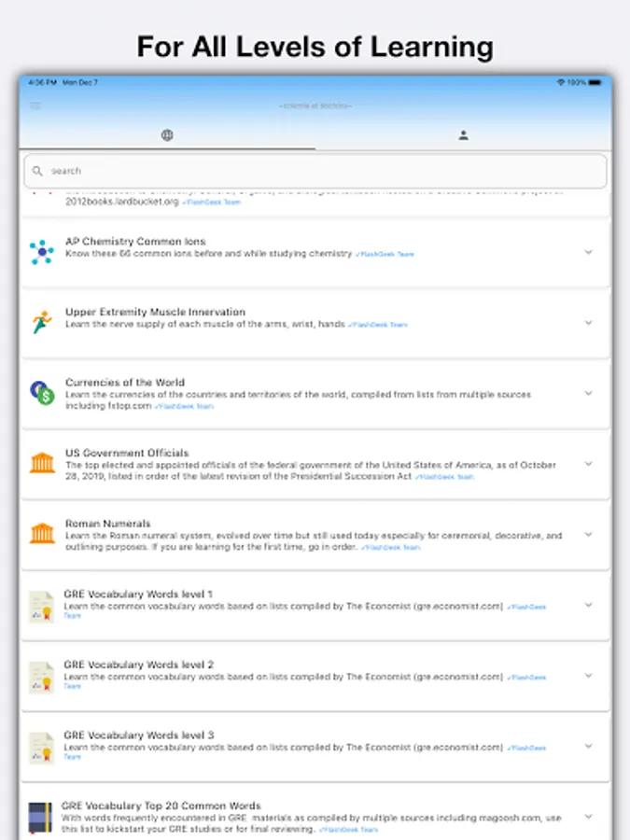
Task: Open FlashGeek Team link under Roman Numerals
Action: 390,548
